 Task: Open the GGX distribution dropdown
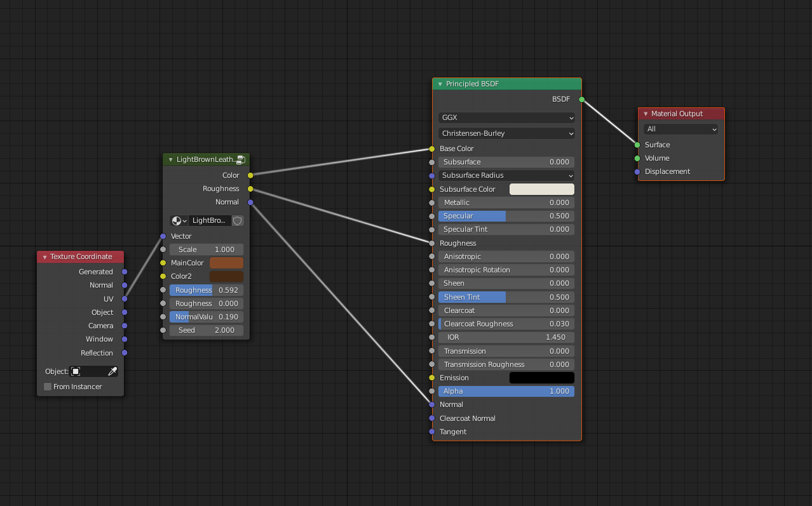506,117
